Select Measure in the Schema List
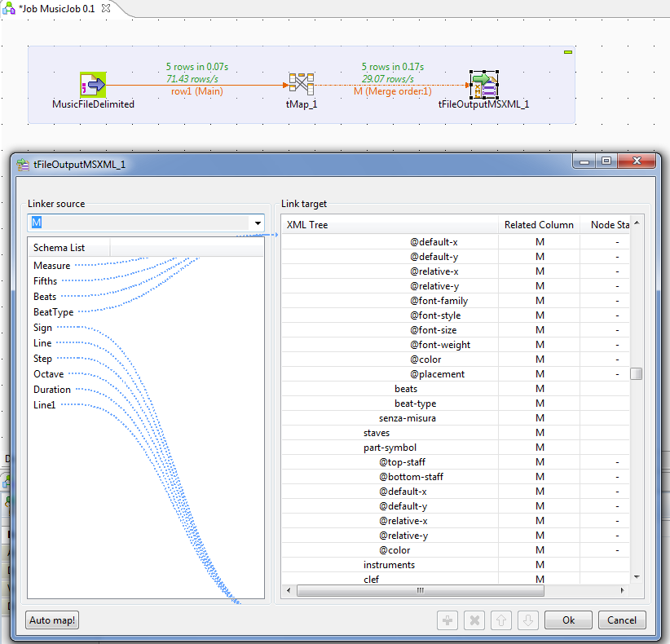The height and width of the screenshot is (644, 670). [x=51, y=265]
